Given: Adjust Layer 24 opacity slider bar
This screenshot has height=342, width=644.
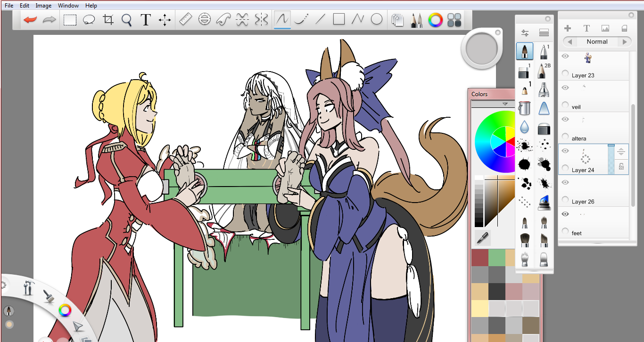Looking at the screenshot, I should (611, 159).
